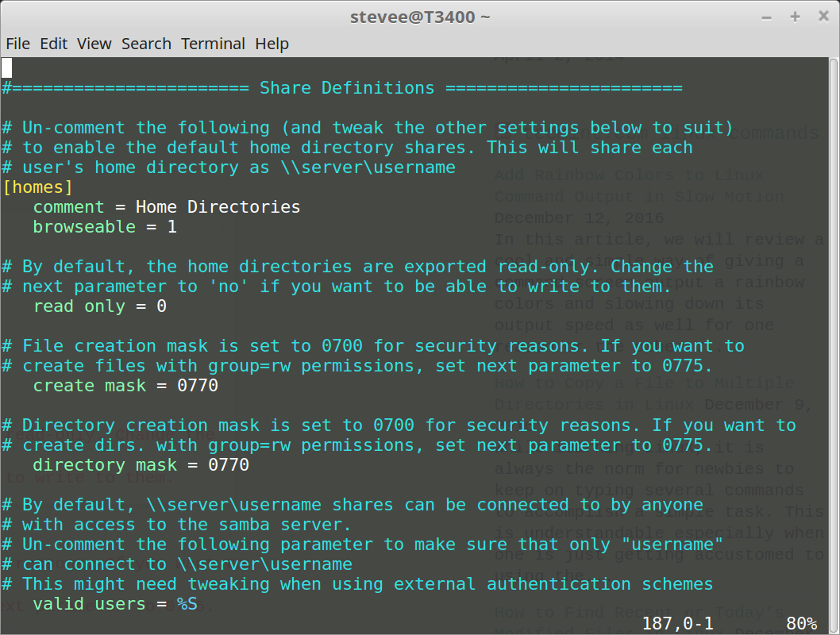
Task: Maximize the terminal window
Action: pyautogui.click(x=795, y=17)
